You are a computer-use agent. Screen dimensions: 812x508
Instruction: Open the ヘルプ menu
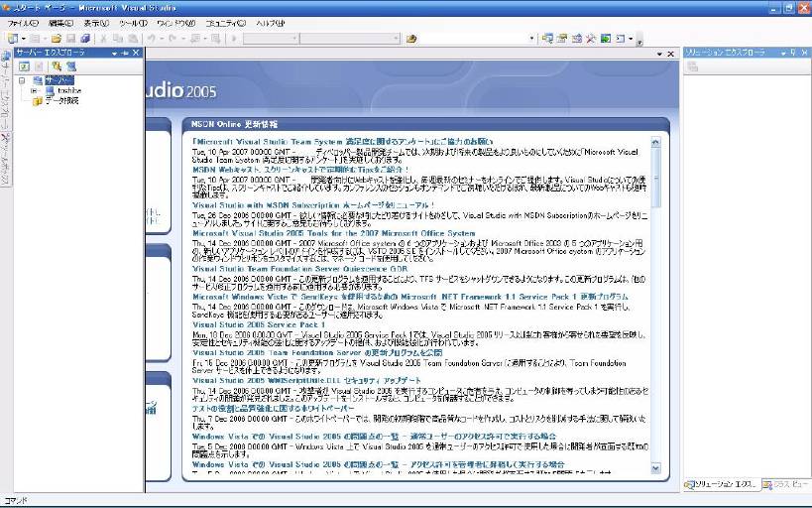(270, 24)
